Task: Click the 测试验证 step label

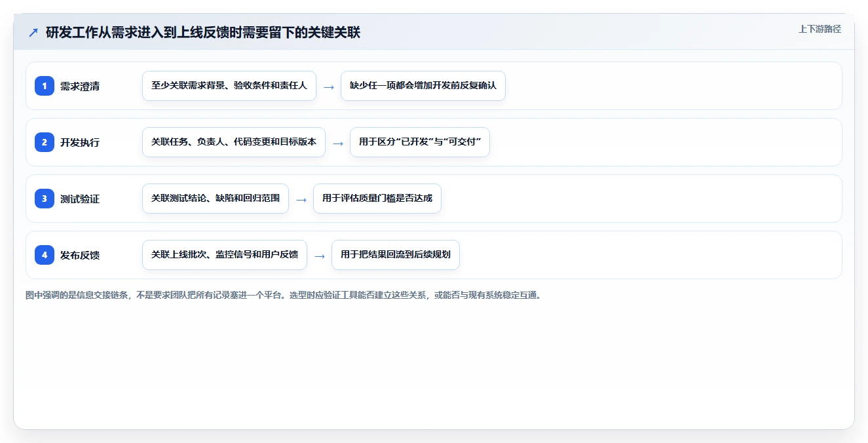Action: 80,199
